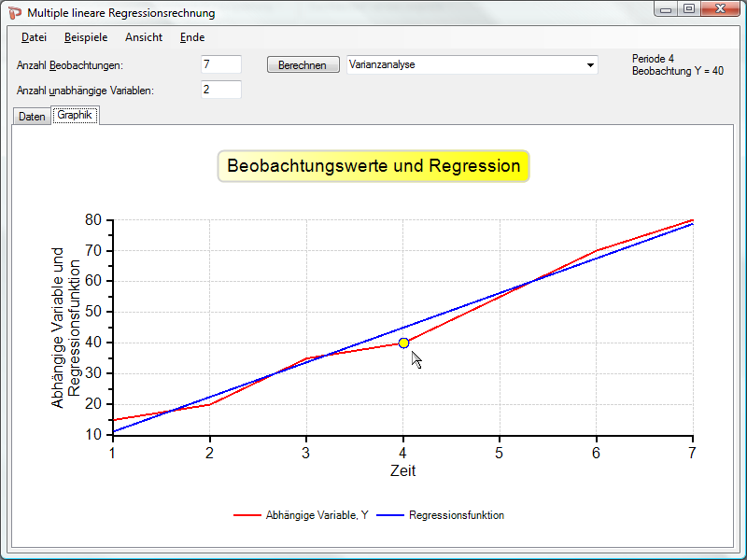Viewport: 747px width, 560px height.
Task: Switch to the Daten tab
Action: point(32,117)
